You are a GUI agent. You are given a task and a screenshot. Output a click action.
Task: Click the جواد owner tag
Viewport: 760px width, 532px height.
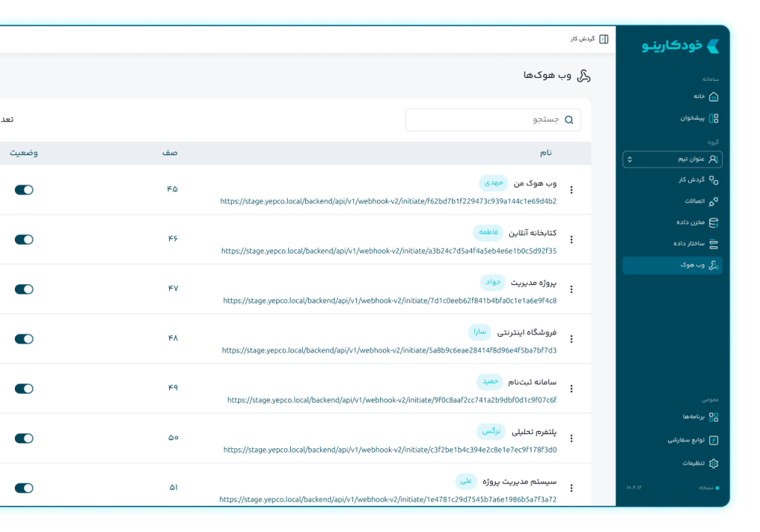493,283
